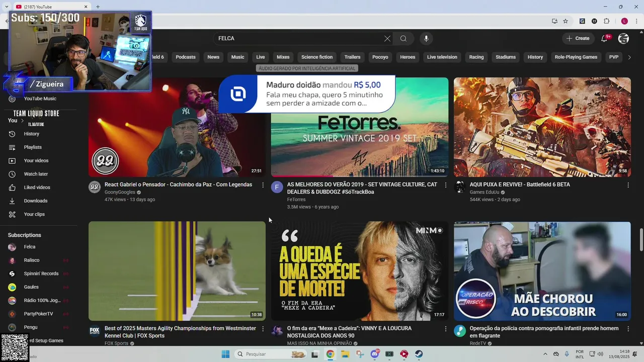Viewport: 644px width, 362px height.
Task: Select the Music filter chip
Action: tap(237, 57)
